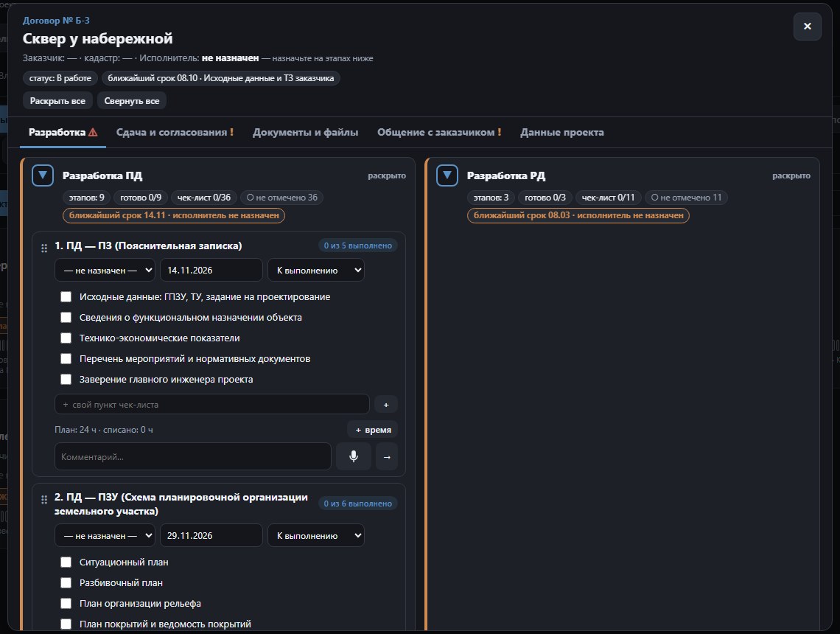Click ближайший срок 14.11 warning badge
The image size is (840, 634).
(174, 215)
